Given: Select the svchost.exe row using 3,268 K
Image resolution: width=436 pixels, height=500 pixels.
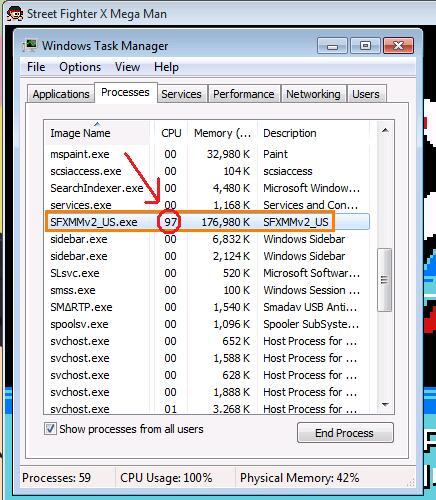Looking at the screenshot, I should click(x=207, y=408).
